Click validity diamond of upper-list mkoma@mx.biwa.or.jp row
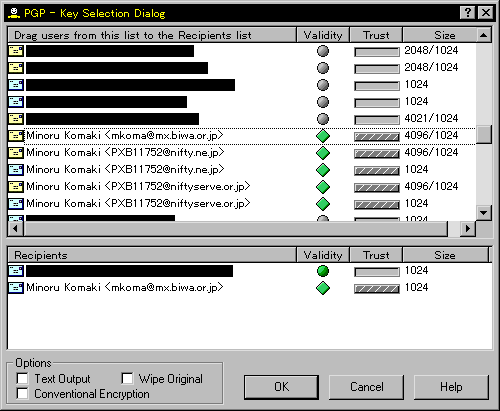The image size is (500, 411). pos(323,136)
